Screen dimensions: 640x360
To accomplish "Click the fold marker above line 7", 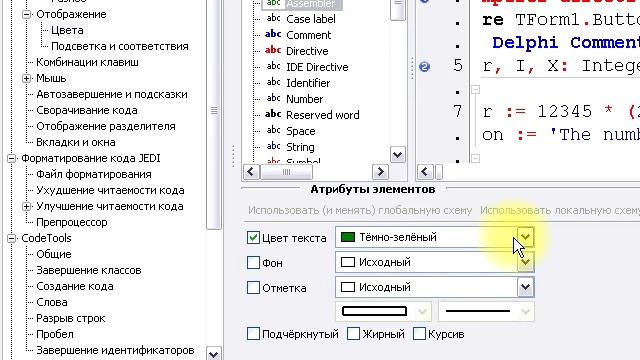I will (476, 89).
